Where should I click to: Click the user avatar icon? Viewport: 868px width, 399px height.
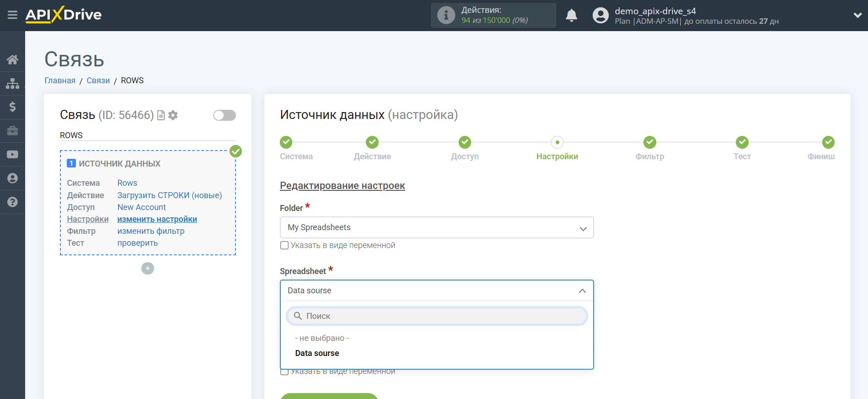pos(600,16)
